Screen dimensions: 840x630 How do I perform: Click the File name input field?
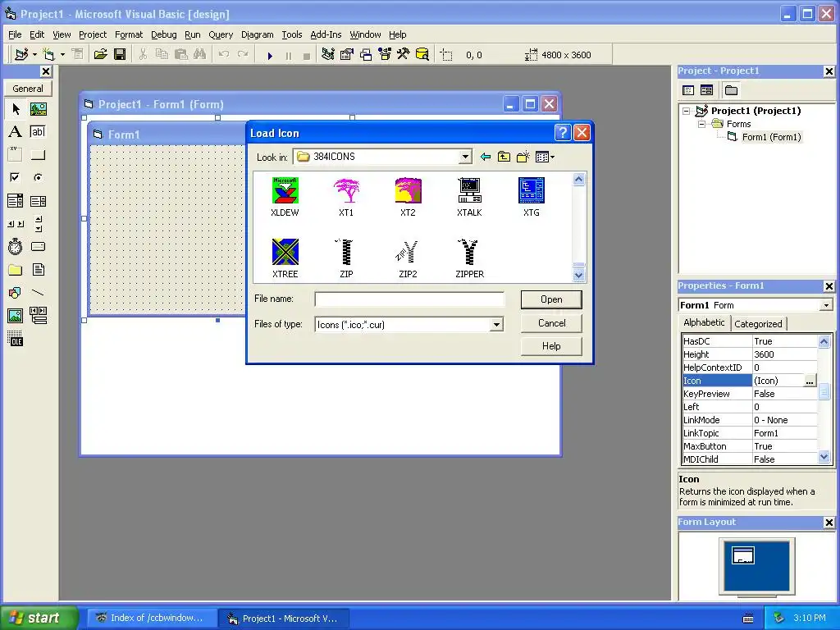coord(409,299)
